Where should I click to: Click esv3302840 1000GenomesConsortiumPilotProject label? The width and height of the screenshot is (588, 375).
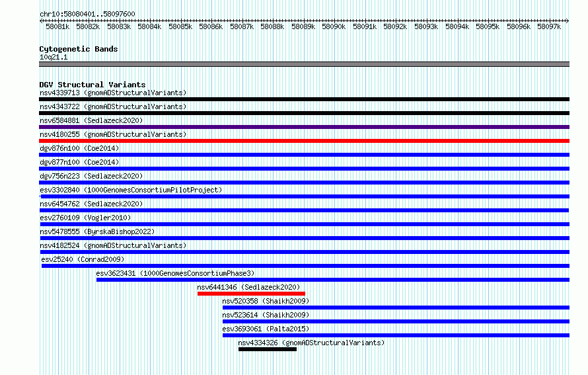pyautogui.click(x=131, y=190)
